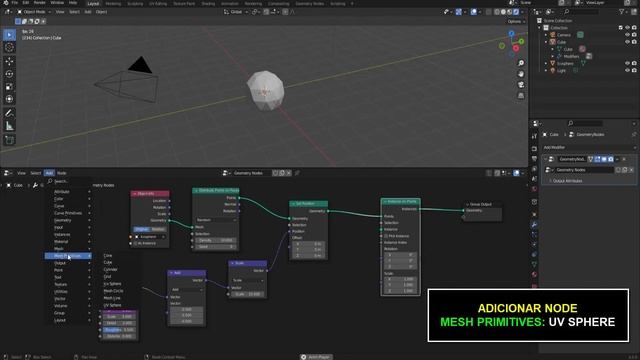Image resolution: width=640 pixels, height=360 pixels.
Task: Hide Collection using its eye icon
Action: [627, 28]
